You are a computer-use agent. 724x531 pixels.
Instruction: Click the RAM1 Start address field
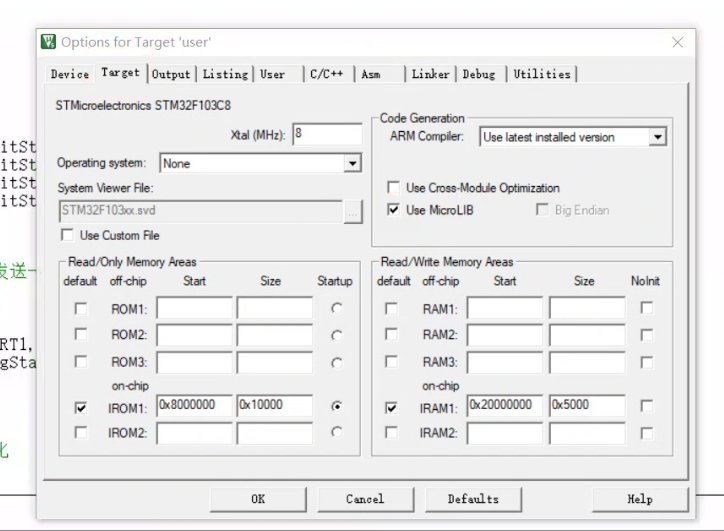click(505, 308)
